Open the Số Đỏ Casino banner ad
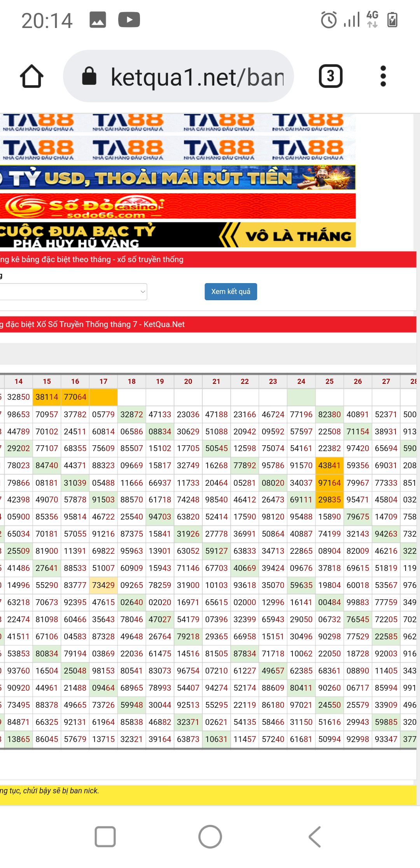This screenshot has height=868, width=420. click(x=177, y=206)
